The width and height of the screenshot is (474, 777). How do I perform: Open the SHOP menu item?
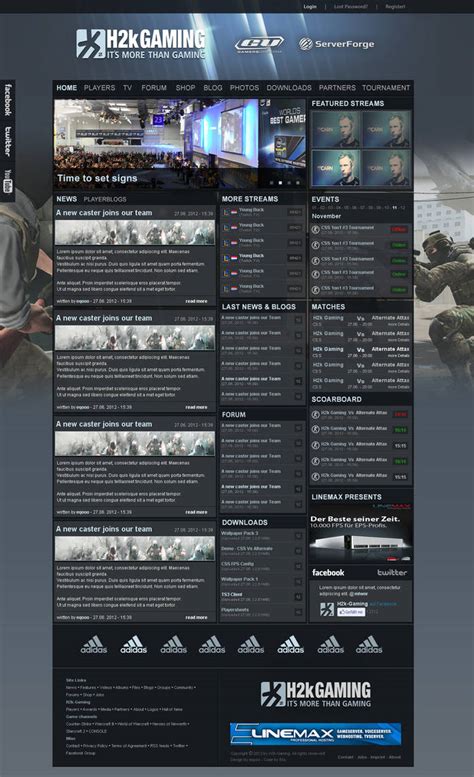coord(185,88)
